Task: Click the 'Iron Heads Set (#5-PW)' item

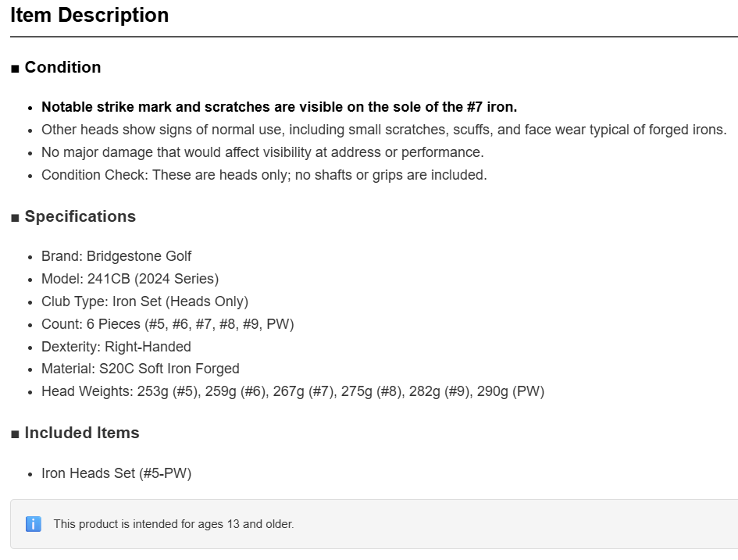Action: click(x=116, y=473)
